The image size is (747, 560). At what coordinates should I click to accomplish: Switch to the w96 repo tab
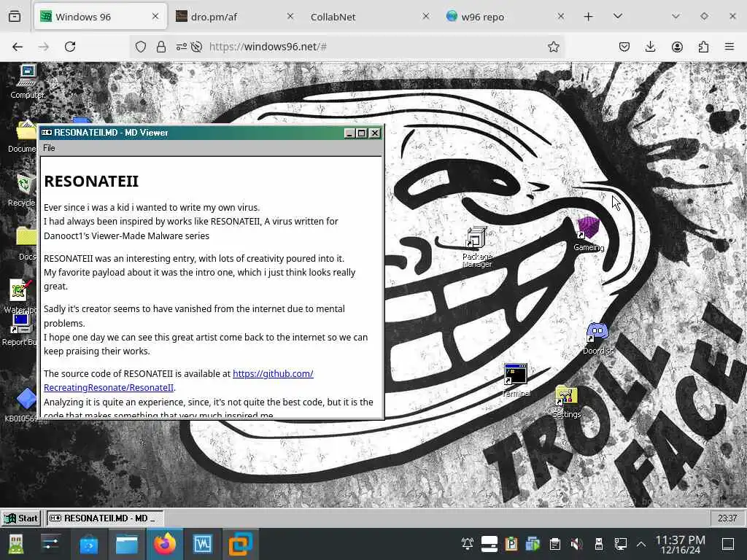pos(505,17)
